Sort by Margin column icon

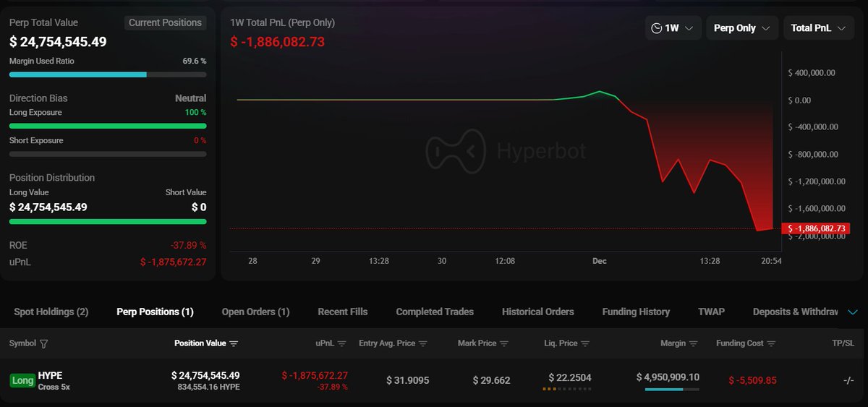tap(694, 343)
